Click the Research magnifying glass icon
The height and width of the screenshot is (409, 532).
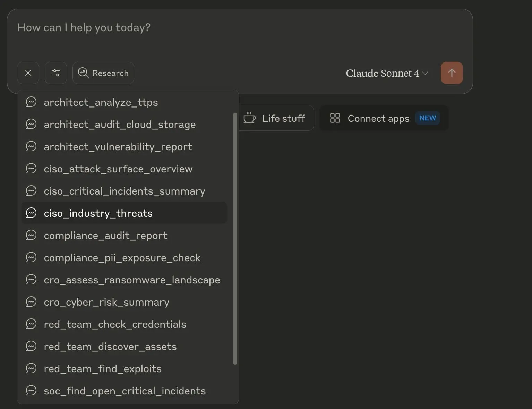(x=83, y=73)
